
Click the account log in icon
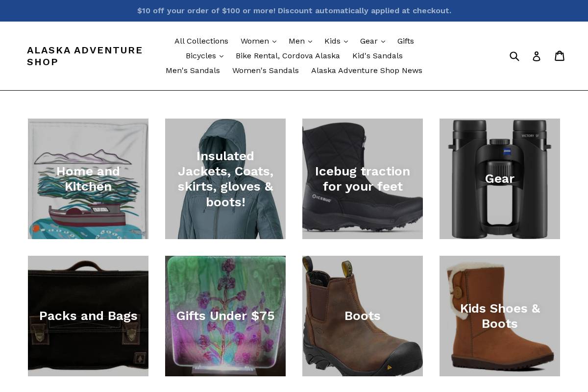[537, 56]
